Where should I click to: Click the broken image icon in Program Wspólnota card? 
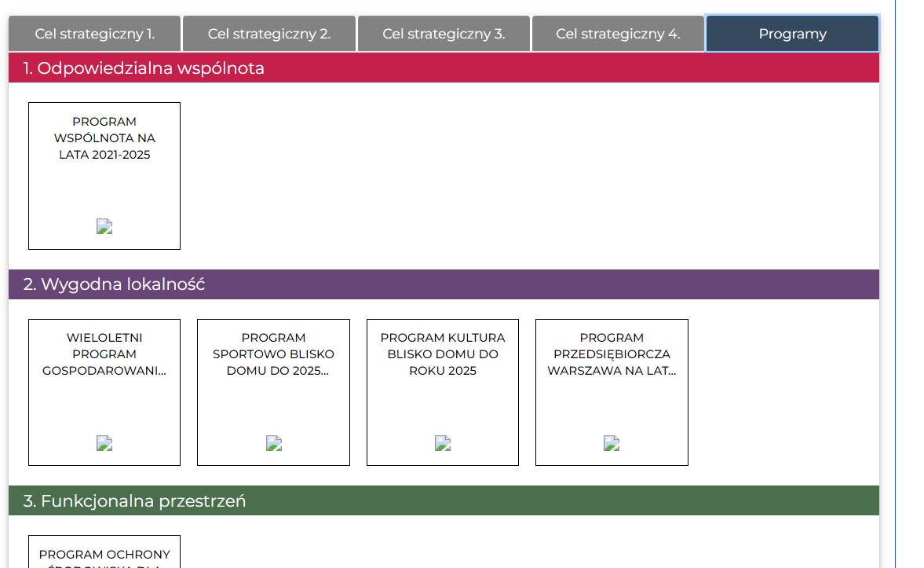pos(104,226)
